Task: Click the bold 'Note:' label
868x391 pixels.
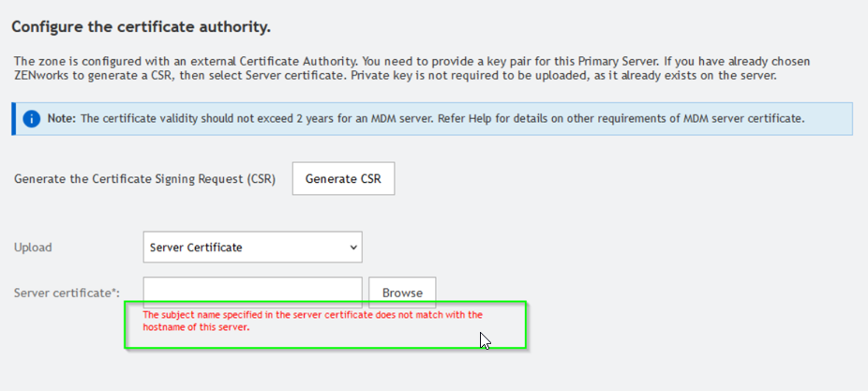Action: pyautogui.click(x=62, y=119)
